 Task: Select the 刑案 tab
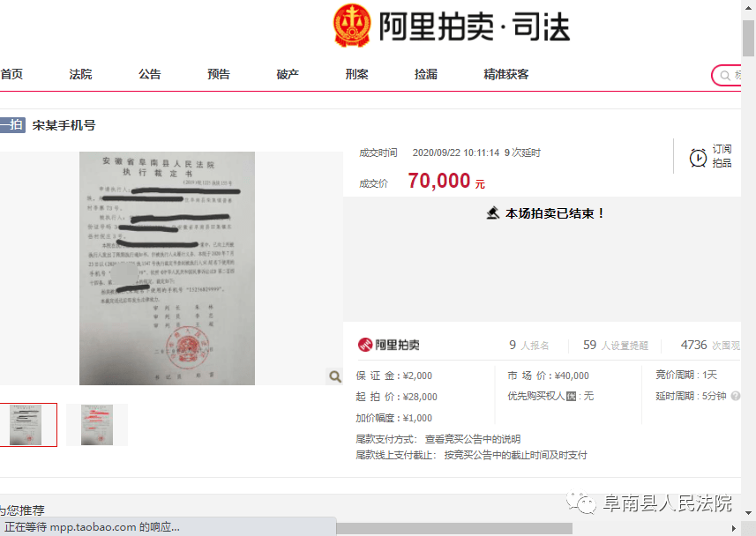[356, 74]
